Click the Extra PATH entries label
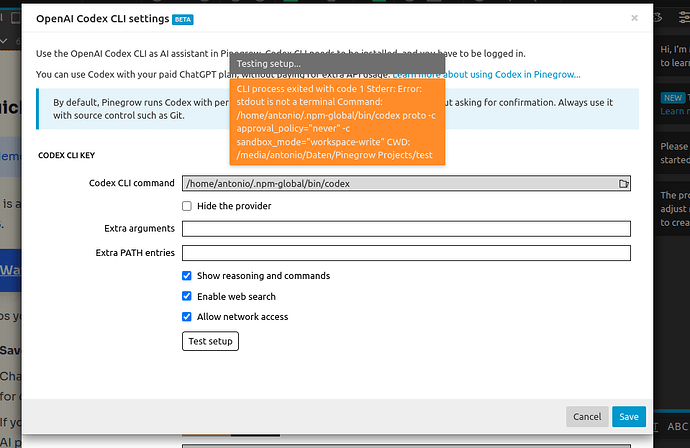 135,253
